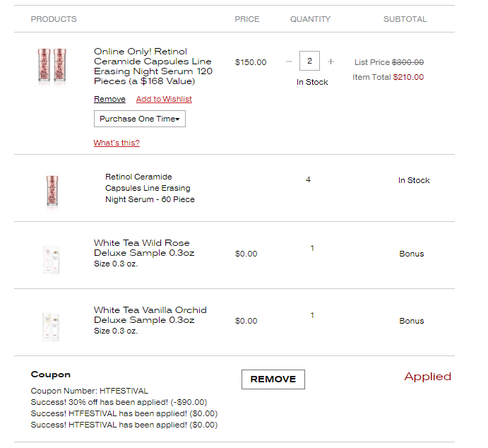The image size is (488, 448).
Task: Select White Tea Wild Rose Deluxe Sample title
Action: click(x=144, y=248)
